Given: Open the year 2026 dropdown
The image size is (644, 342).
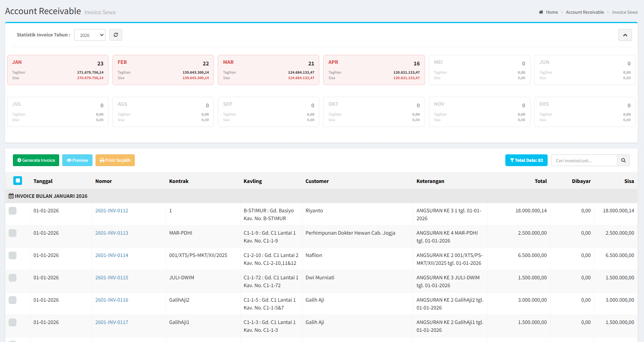Looking at the screenshot, I should 90,35.
